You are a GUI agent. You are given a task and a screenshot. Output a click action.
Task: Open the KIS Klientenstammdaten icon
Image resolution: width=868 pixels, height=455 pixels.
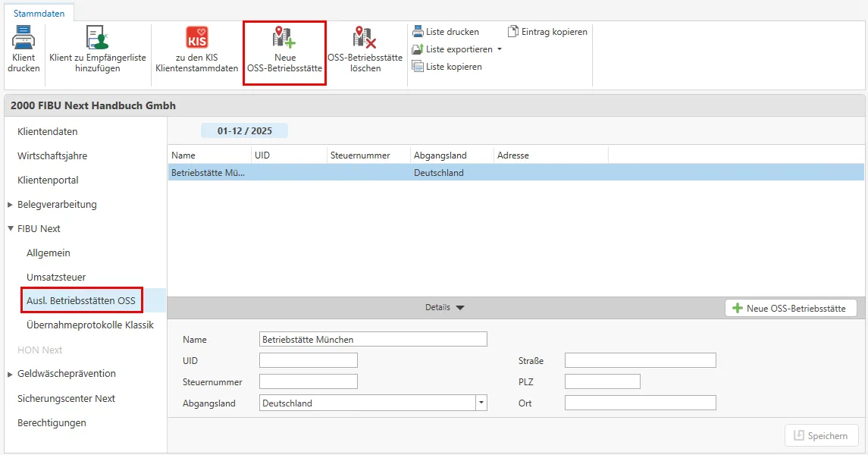tap(196, 38)
